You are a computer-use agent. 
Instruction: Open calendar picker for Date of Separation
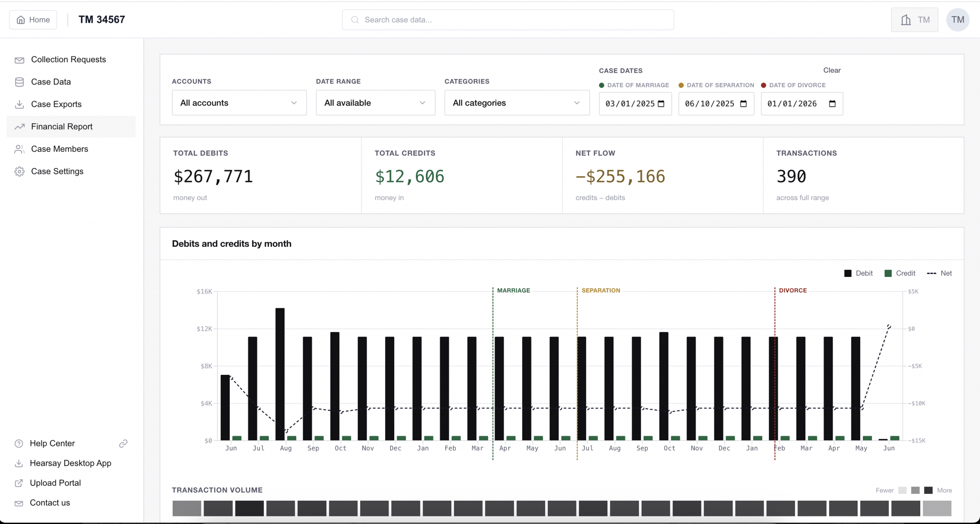pyautogui.click(x=743, y=104)
